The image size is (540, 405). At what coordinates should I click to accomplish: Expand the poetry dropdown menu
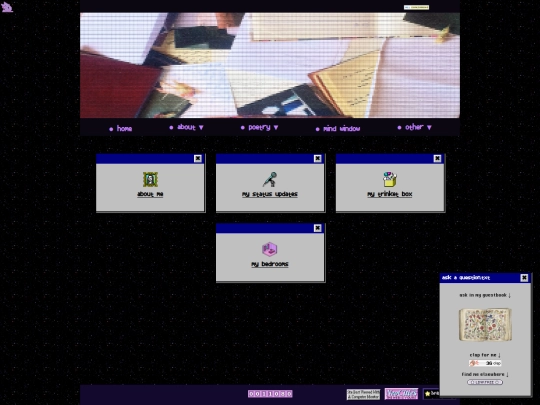pyautogui.click(x=259, y=127)
